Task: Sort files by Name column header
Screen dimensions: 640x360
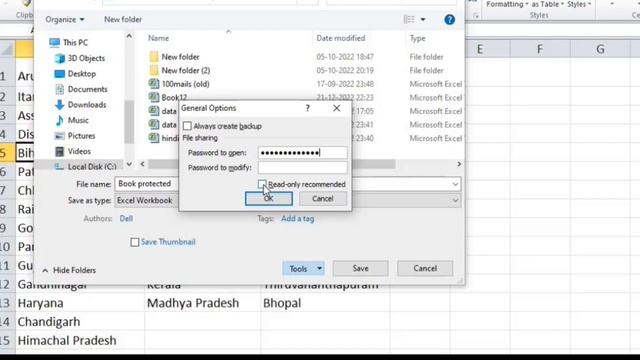Action: click(x=158, y=38)
